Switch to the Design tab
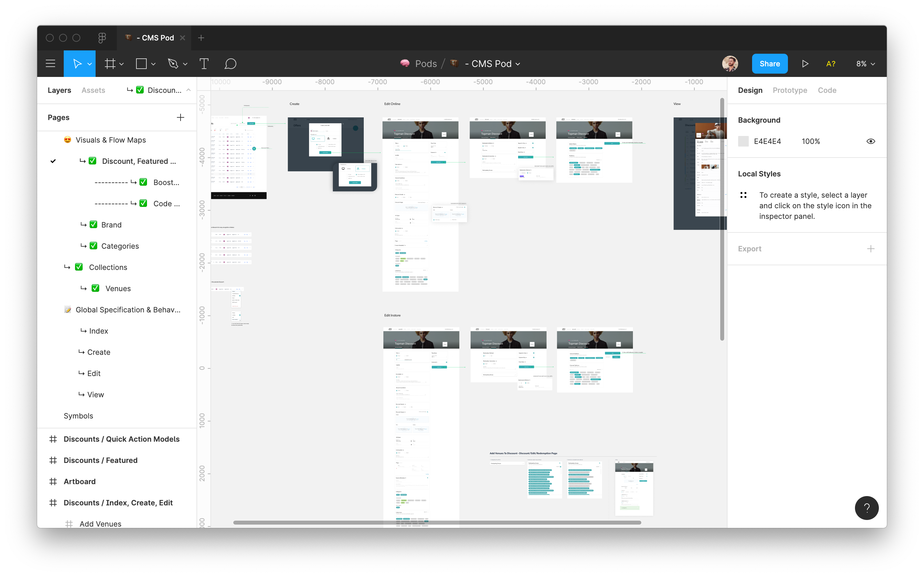The image size is (924, 577). point(750,90)
